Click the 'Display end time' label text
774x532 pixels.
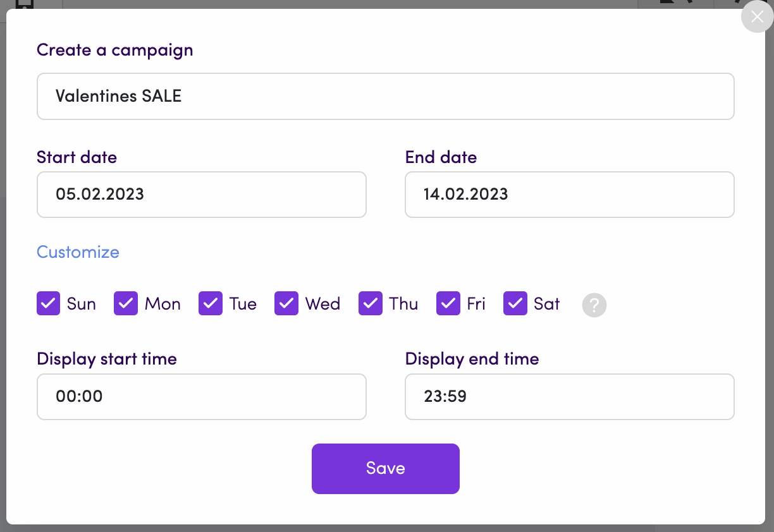pos(472,359)
